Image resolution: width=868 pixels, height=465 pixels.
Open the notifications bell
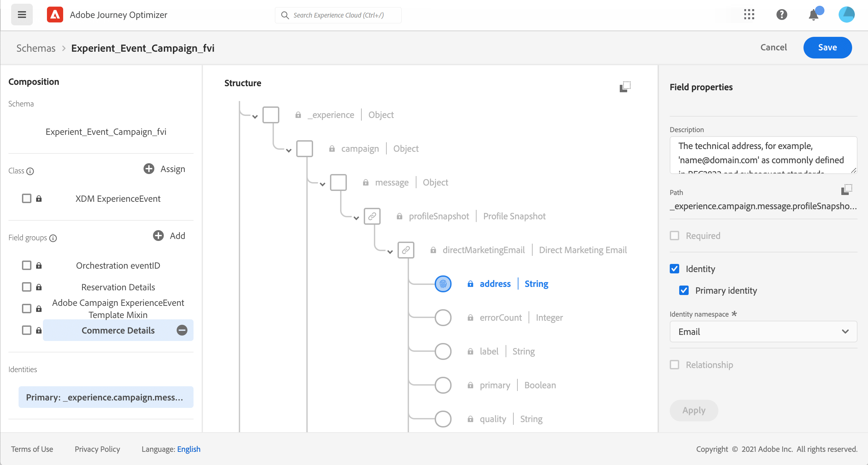(814, 15)
